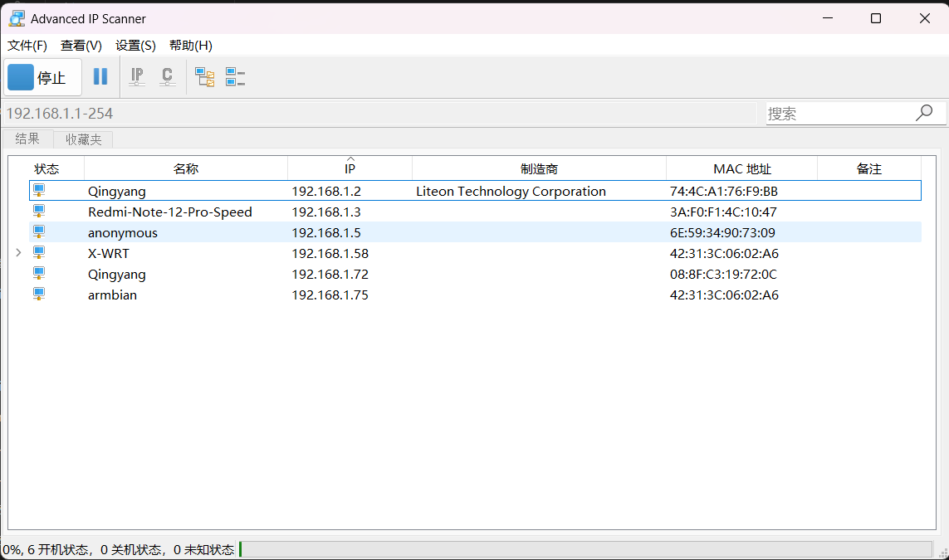Click IP address 192.168.1.75
Image resolution: width=949 pixels, height=560 pixels.
330,295
